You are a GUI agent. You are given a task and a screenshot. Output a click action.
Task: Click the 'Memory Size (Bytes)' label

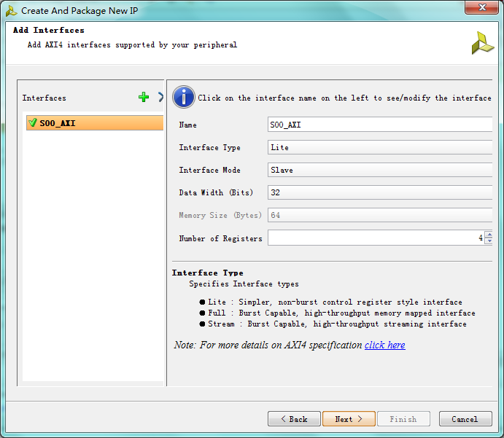pos(220,216)
